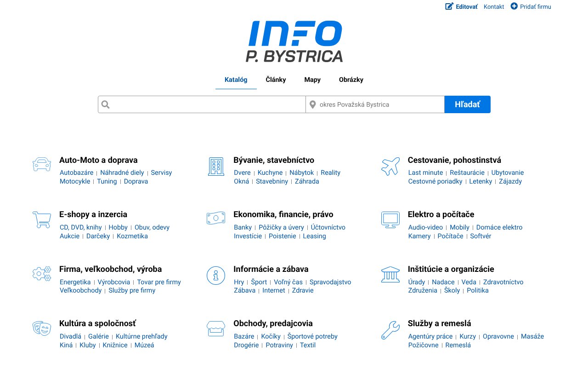The height and width of the screenshot is (368, 588).
Task: Select the gears icon beside Firma, veľkoobchod, výroba
Action: [x=42, y=274]
